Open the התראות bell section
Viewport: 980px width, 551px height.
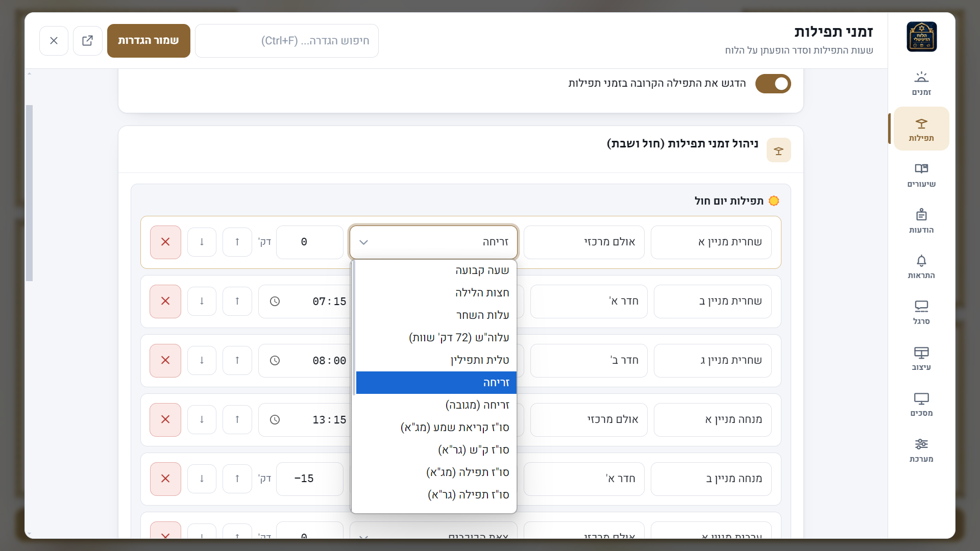point(921,266)
